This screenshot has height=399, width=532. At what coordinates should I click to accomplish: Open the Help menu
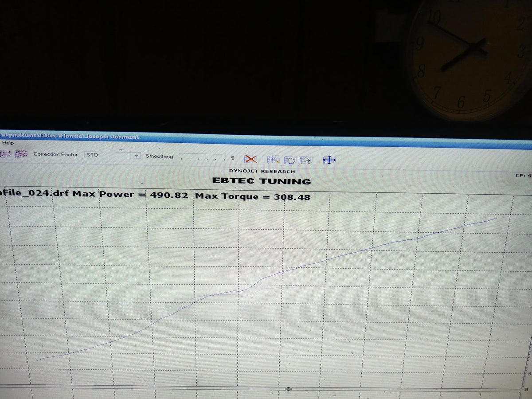point(7,143)
